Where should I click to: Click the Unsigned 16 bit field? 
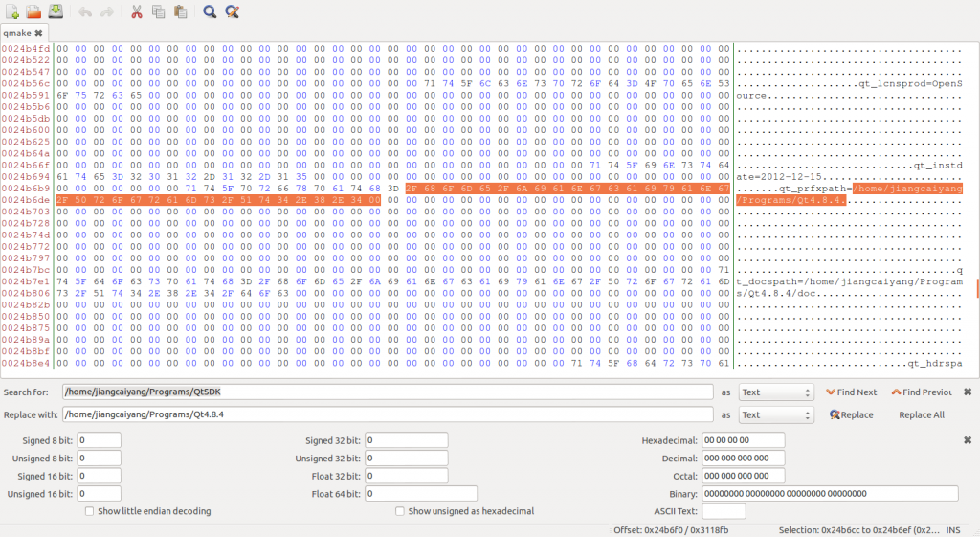pyautogui.click(x=99, y=494)
